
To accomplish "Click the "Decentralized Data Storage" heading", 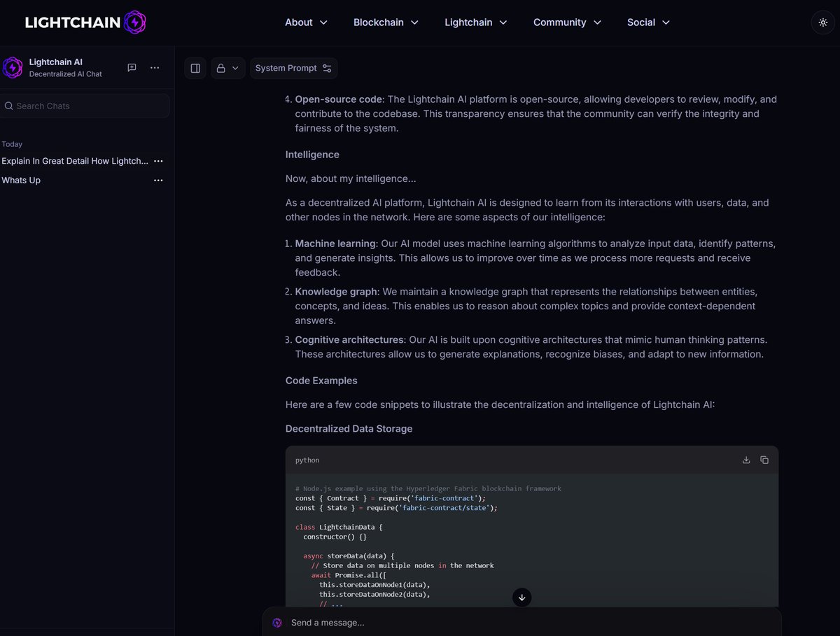I will point(349,428).
